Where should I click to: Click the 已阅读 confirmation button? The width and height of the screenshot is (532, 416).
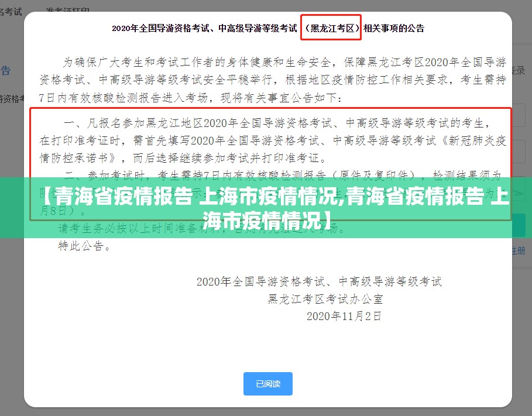point(267,384)
